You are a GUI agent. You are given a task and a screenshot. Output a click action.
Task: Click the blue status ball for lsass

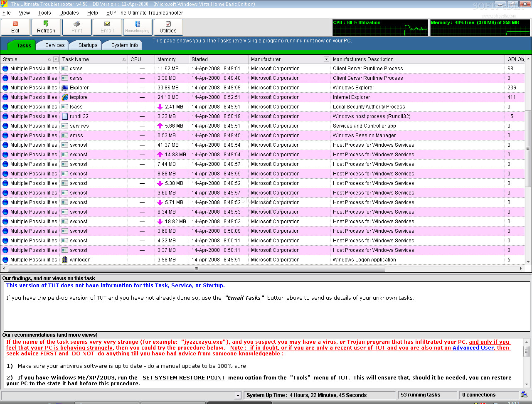coord(5,107)
